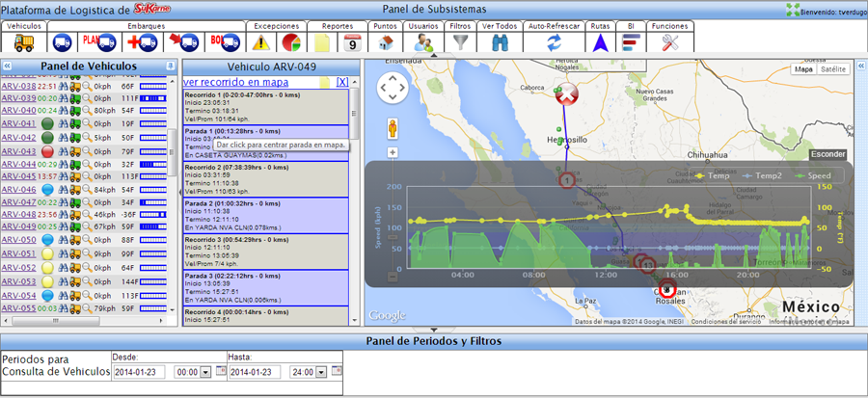
Task: Click the Filtros funnel icon
Action: pos(461,42)
